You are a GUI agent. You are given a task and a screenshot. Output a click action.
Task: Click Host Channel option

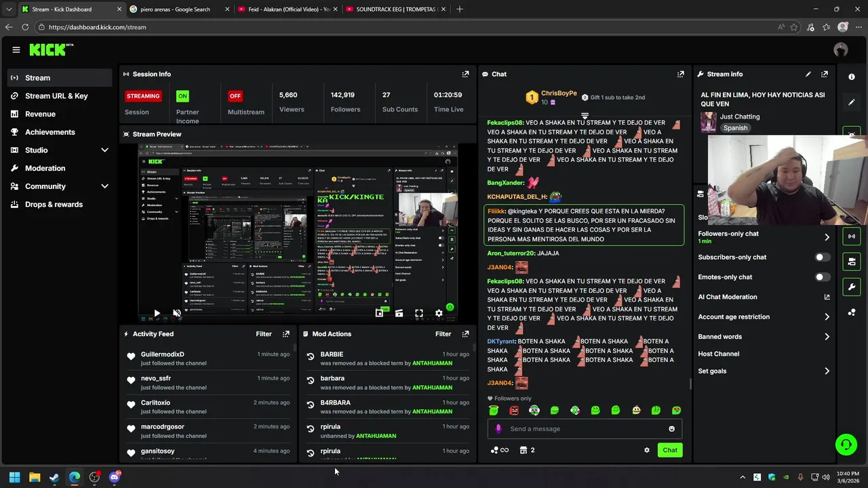point(719,354)
